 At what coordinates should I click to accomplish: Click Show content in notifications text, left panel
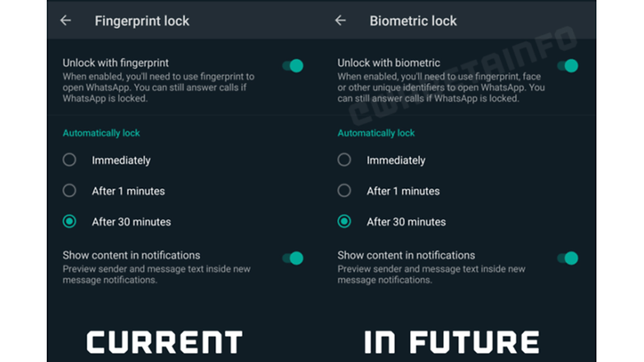132,255
